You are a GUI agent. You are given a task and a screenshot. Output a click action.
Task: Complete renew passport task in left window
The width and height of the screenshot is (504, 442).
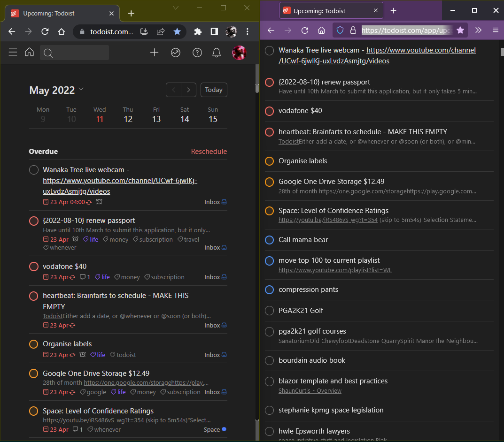click(34, 221)
